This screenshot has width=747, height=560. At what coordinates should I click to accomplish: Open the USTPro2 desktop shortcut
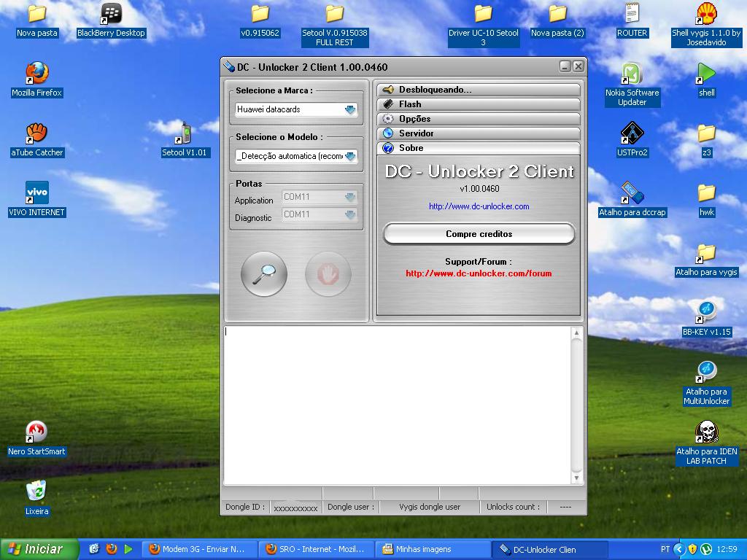pos(632,135)
